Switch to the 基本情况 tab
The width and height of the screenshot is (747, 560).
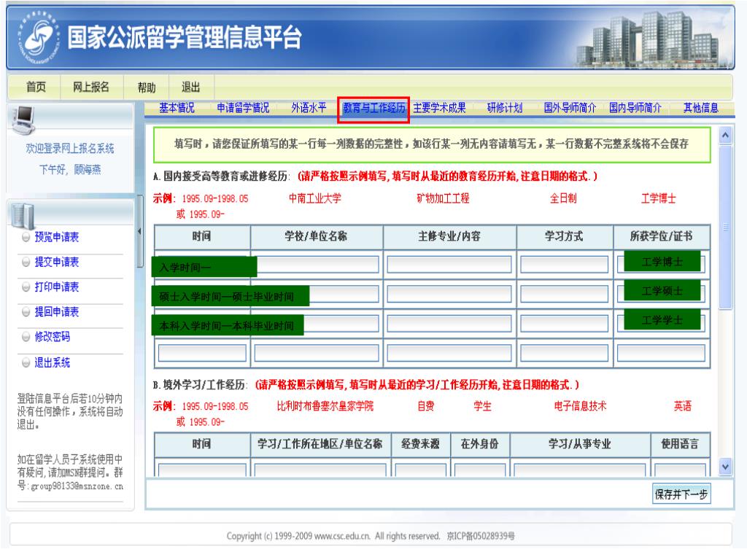click(177, 108)
